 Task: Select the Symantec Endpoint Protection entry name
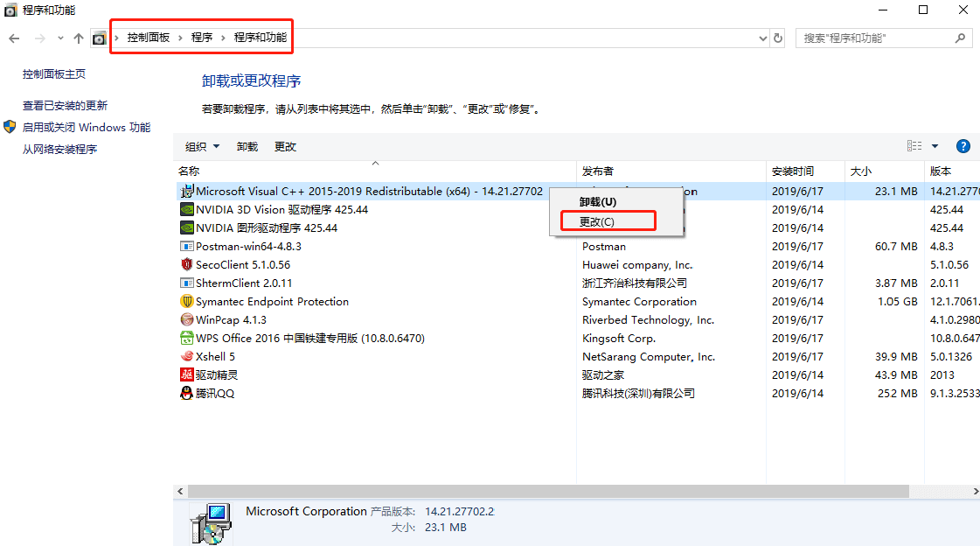point(272,302)
